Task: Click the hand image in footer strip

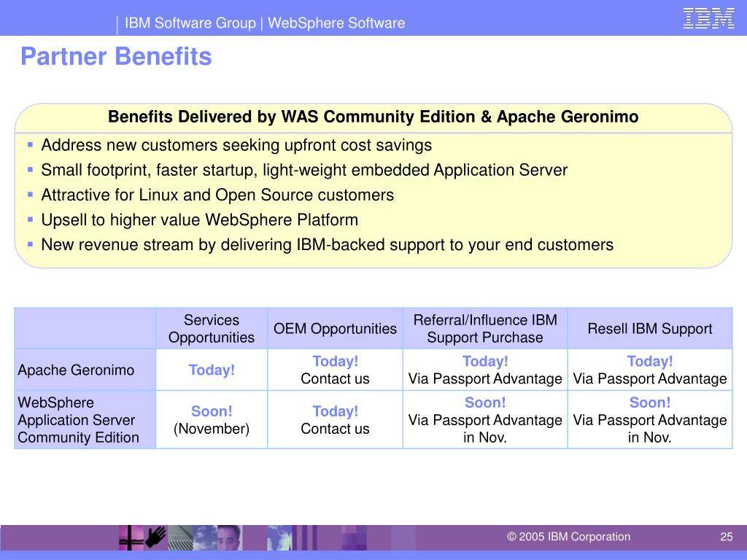Action: pyautogui.click(x=156, y=537)
